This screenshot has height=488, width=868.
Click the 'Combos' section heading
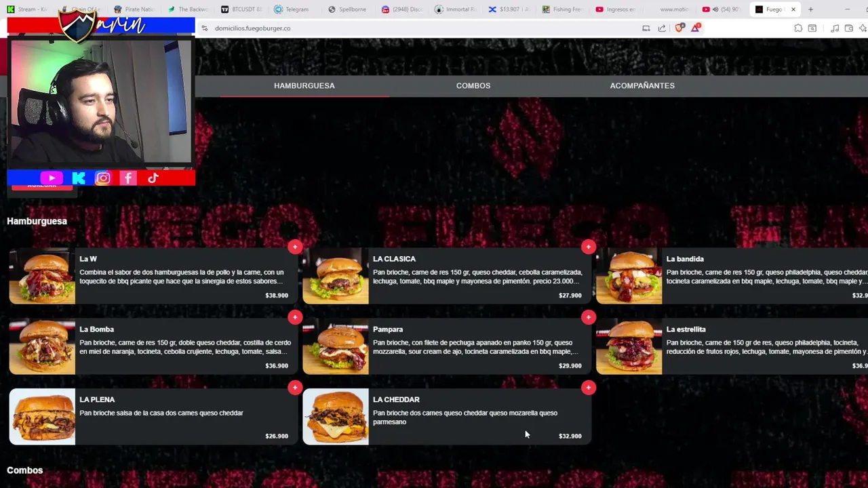pyautogui.click(x=24, y=470)
